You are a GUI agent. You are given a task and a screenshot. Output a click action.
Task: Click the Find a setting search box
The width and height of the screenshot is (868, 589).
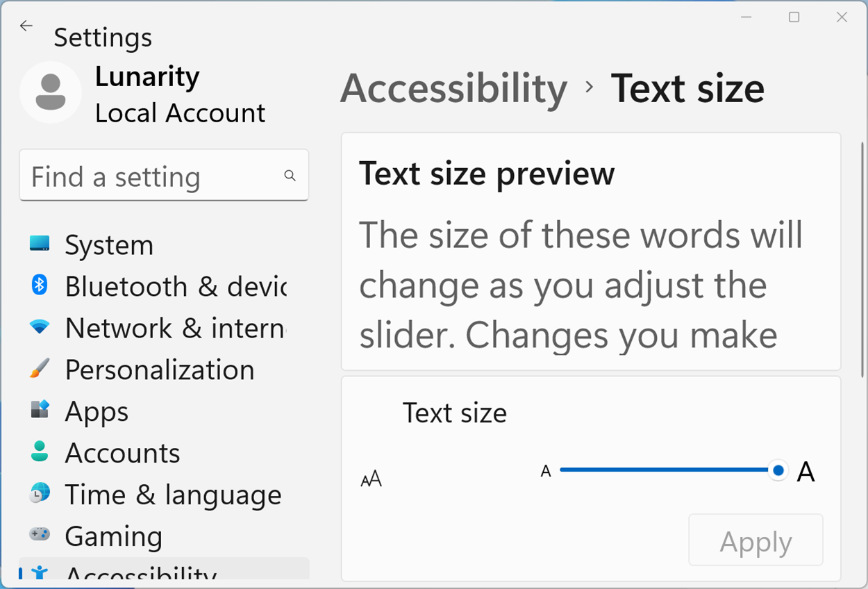[153, 177]
